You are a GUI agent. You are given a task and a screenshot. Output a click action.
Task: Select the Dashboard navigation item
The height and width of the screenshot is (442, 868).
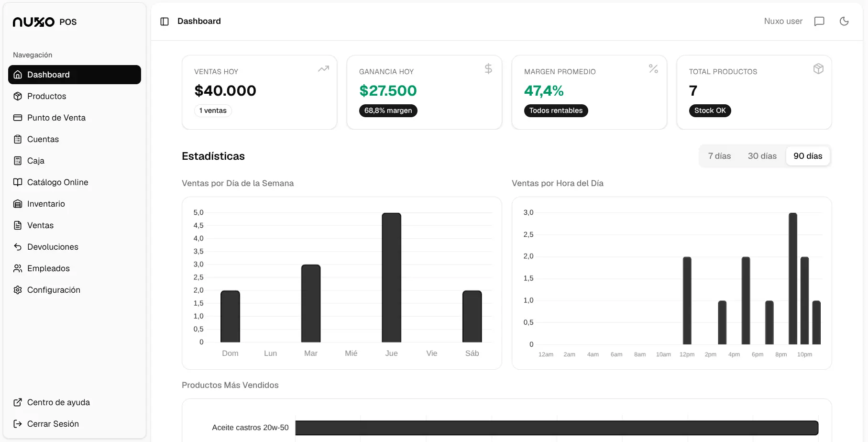pos(75,75)
